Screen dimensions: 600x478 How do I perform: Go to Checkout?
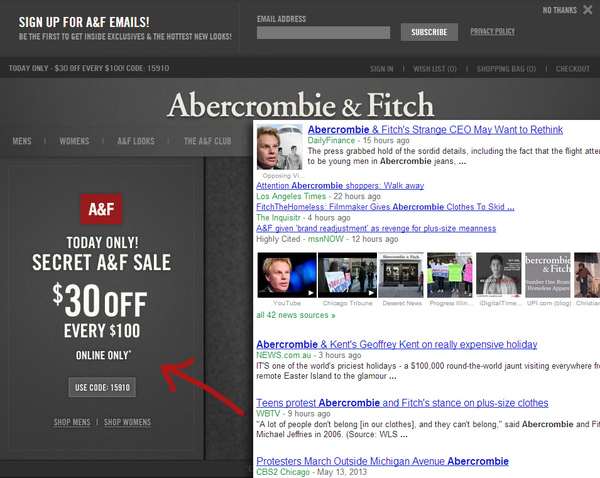(x=572, y=69)
